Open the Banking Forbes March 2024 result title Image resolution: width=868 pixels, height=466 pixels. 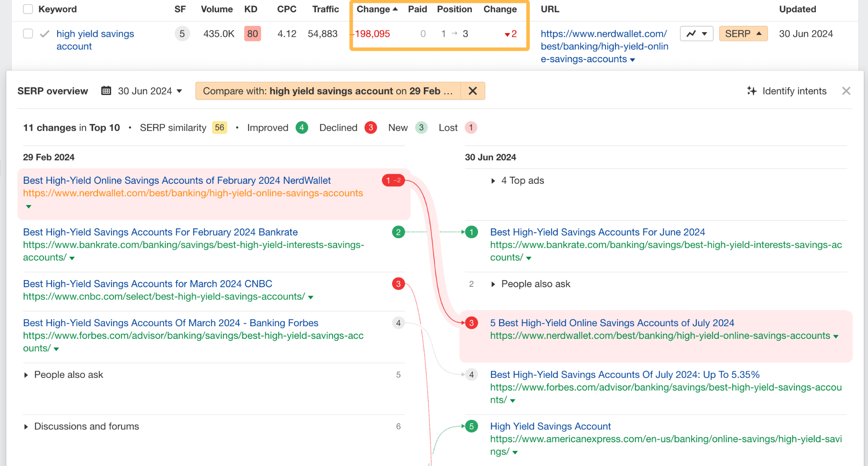[x=171, y=323]
